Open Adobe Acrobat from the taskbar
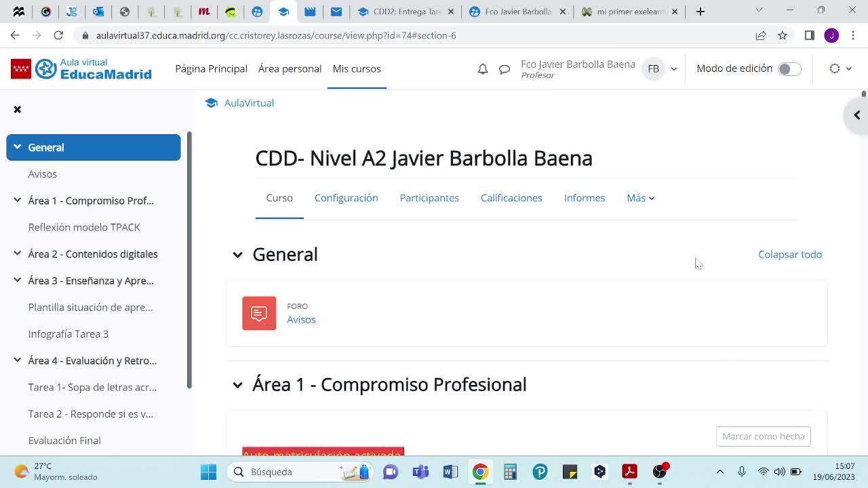This screenshot has height=488, width=868. tap(629, 472)
